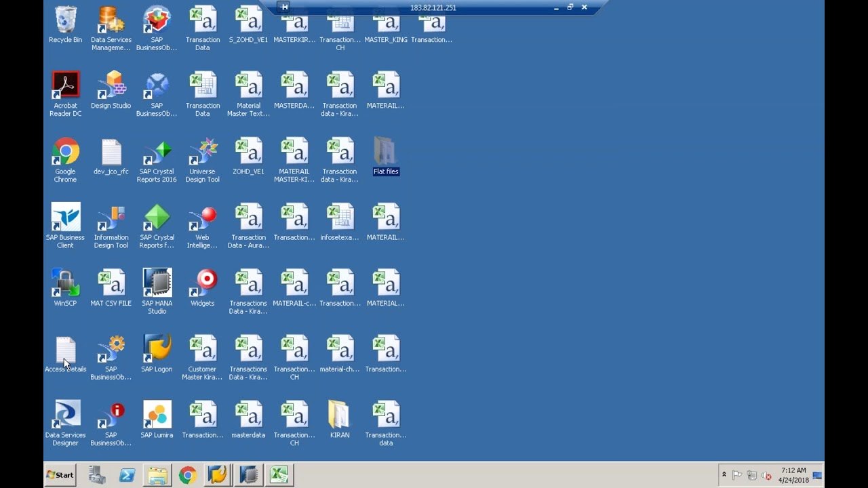Select the material-ch file icon
868x488 pixels.
click(340, 354)
